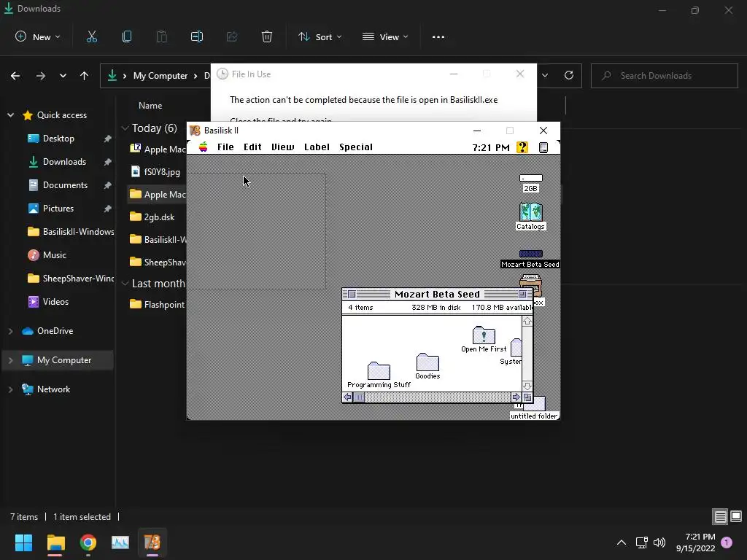Open the Special menu in Basilisk II
Screen dimensions: 747x560
(x=356, y=147)
